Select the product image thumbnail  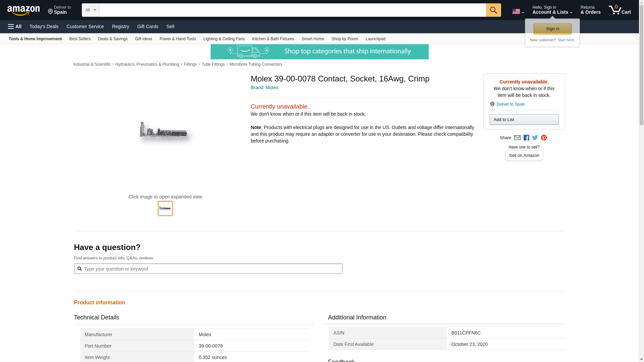pos(165,208)
